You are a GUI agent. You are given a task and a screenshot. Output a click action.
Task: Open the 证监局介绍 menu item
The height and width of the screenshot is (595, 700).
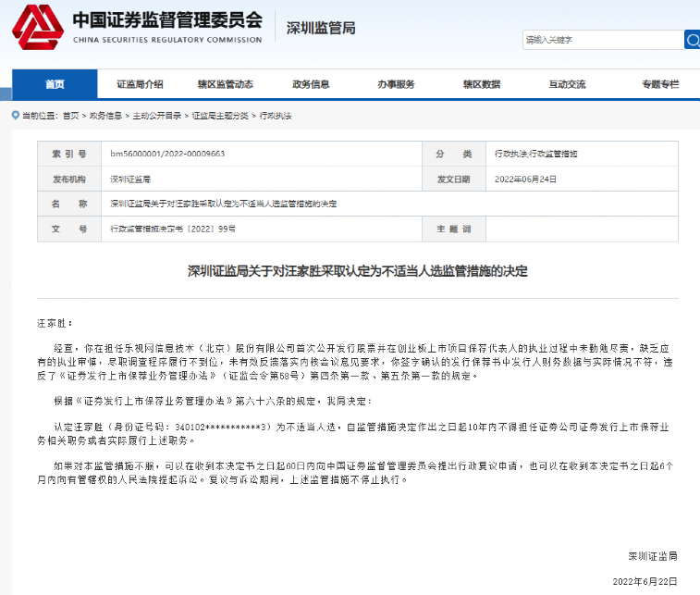pyautogui.click(x=140, y=84)
